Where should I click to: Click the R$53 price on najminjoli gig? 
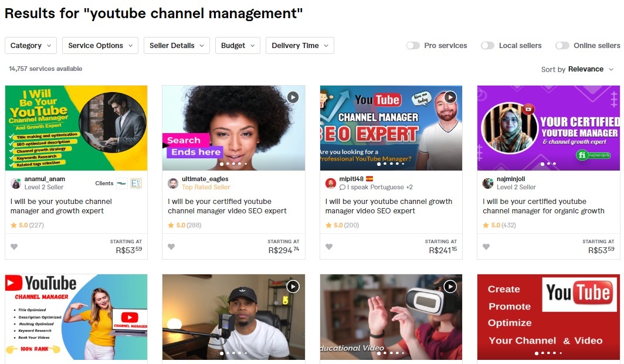click(601, 250)
